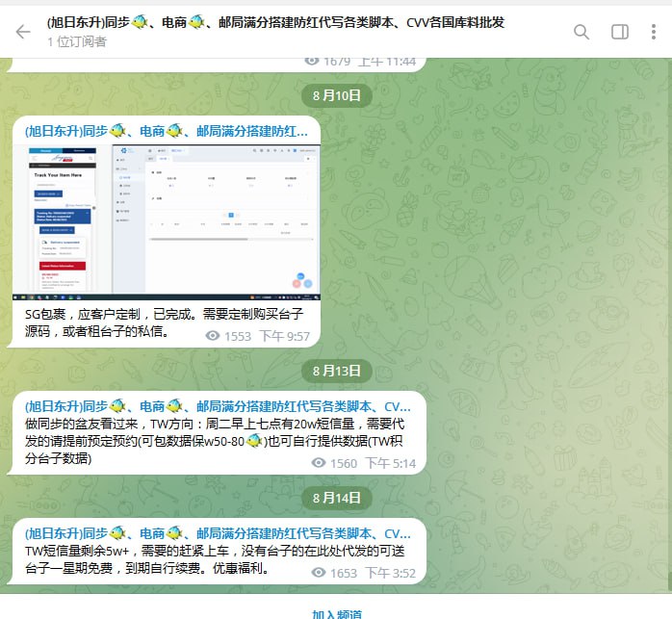Click the 8月13日 date badge
The height and width of the screenshot is (619, 672).
[336, 371]
